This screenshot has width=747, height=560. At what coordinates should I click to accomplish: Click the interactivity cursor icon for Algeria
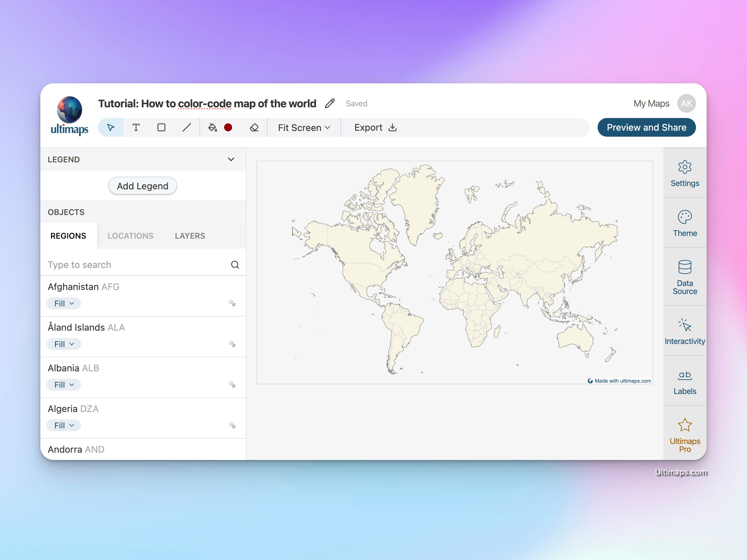pyautogui.click(x=233, y=425)
